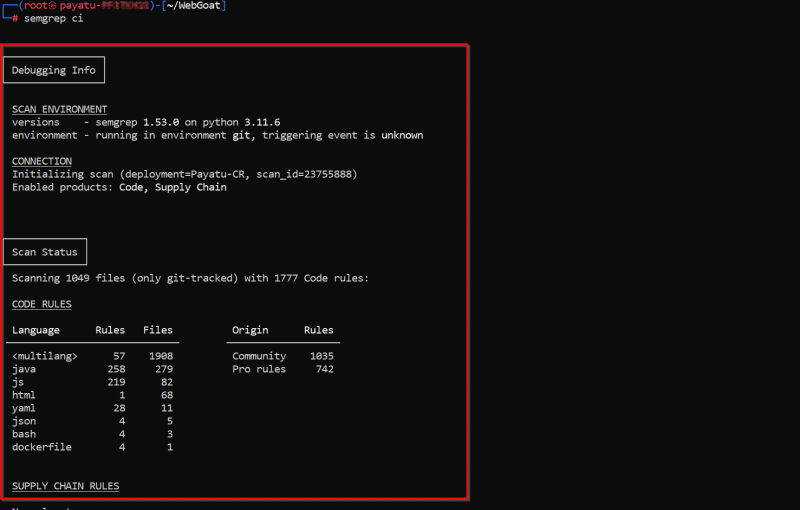Click the 'Scan Status' boxed heading
The image size is (800, 510).
[45, 252]
